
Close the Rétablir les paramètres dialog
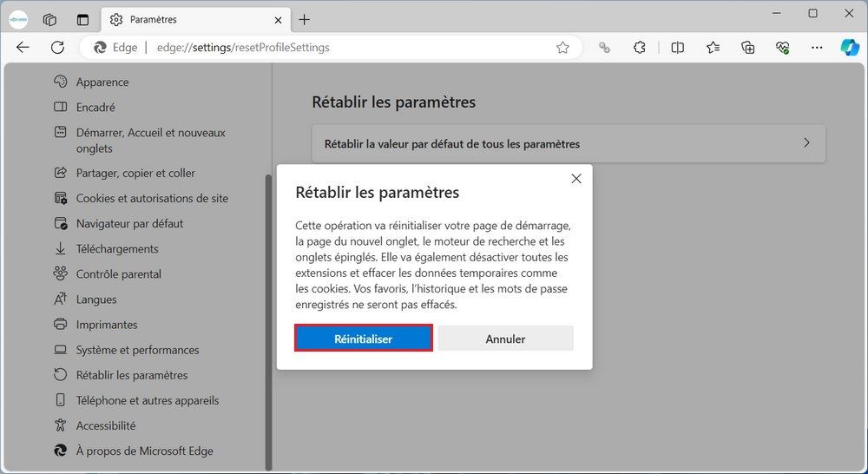pyautogui.click(x=576, y=179)
